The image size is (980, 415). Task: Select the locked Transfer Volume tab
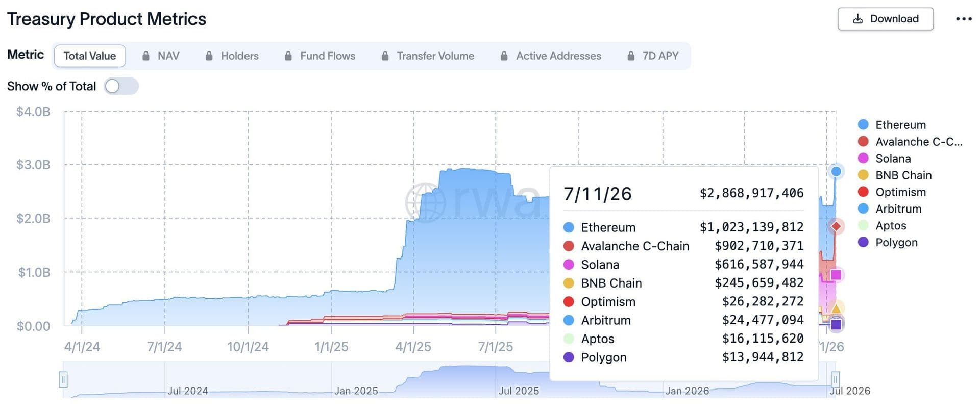(428, 56)
